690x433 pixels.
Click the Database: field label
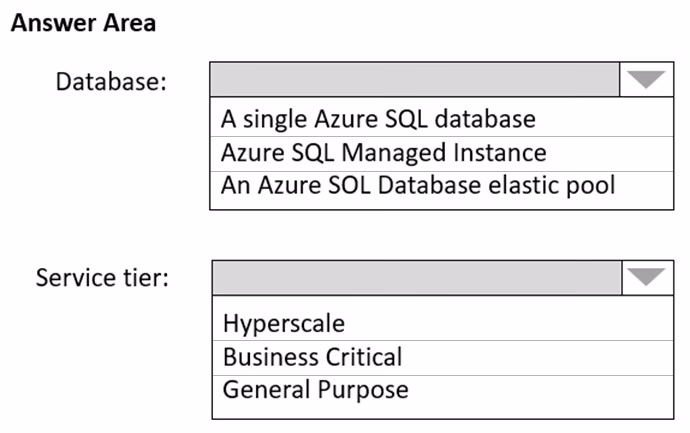(x=111, y=81)
